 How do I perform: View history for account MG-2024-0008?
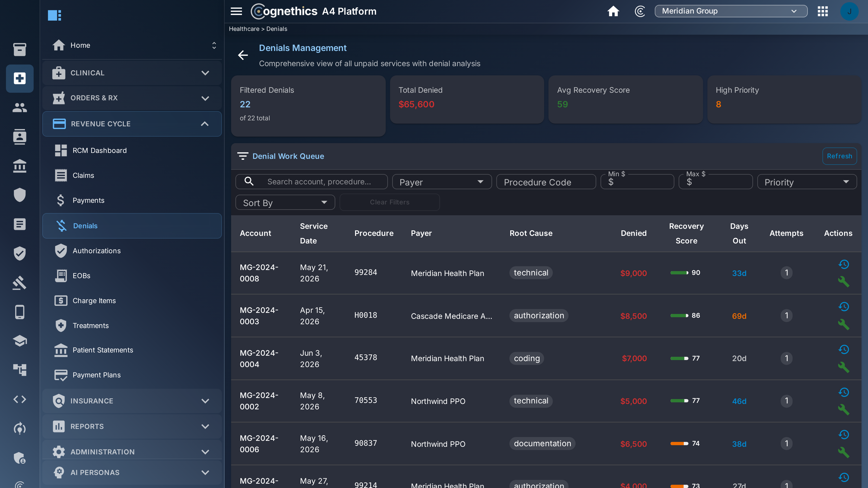coord(843,264)
